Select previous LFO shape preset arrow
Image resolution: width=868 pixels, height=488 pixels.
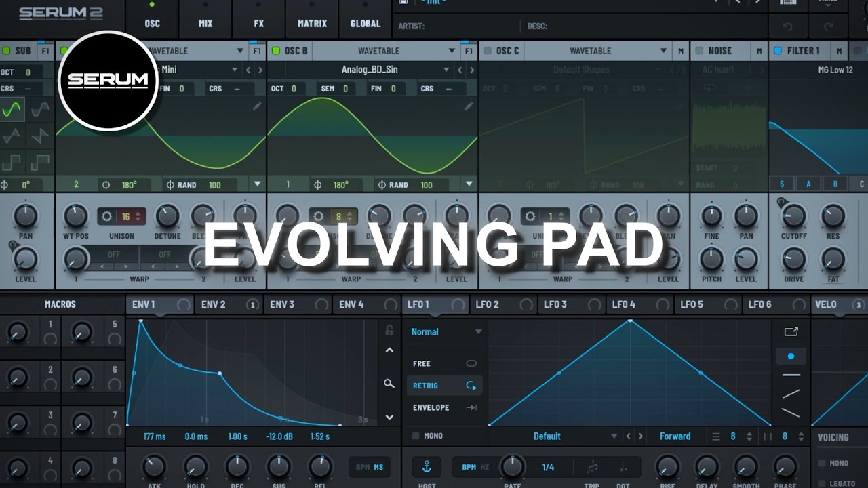pos(629,436)
